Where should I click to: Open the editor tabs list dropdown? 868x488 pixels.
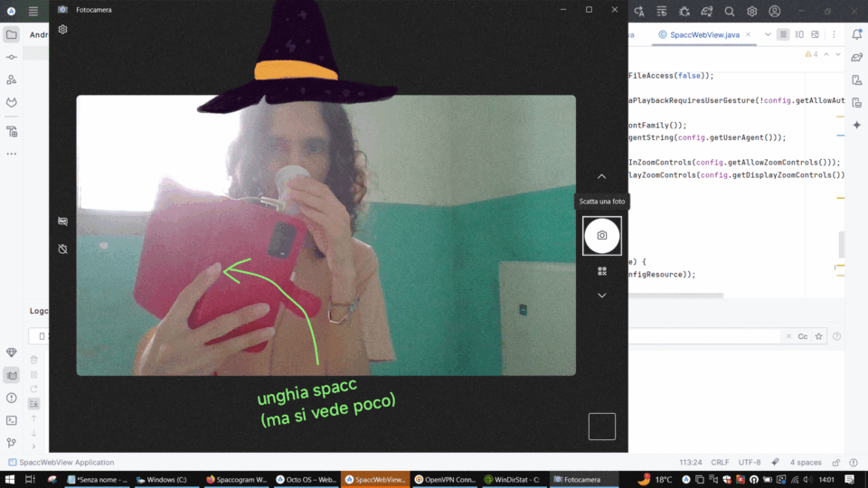point(768,34)
